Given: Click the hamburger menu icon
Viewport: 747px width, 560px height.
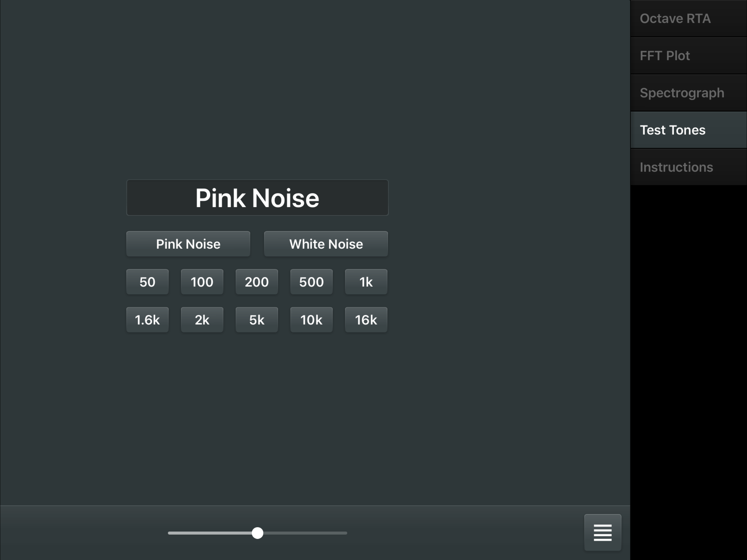Looking at the screenshot, I should 602,532.
